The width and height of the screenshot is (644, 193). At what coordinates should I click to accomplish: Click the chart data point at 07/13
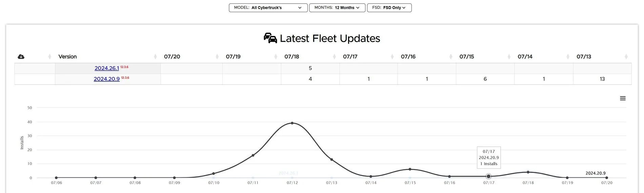[331, 159]
